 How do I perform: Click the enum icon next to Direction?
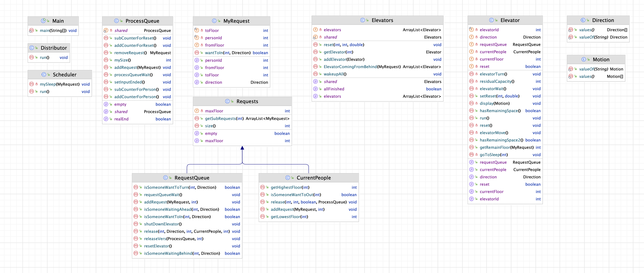click(583, 20)
